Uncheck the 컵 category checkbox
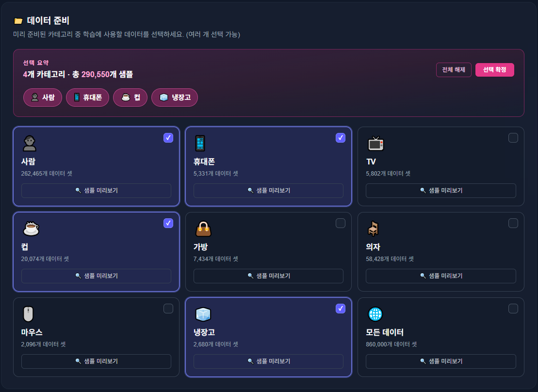 click(x=168, y=223)
